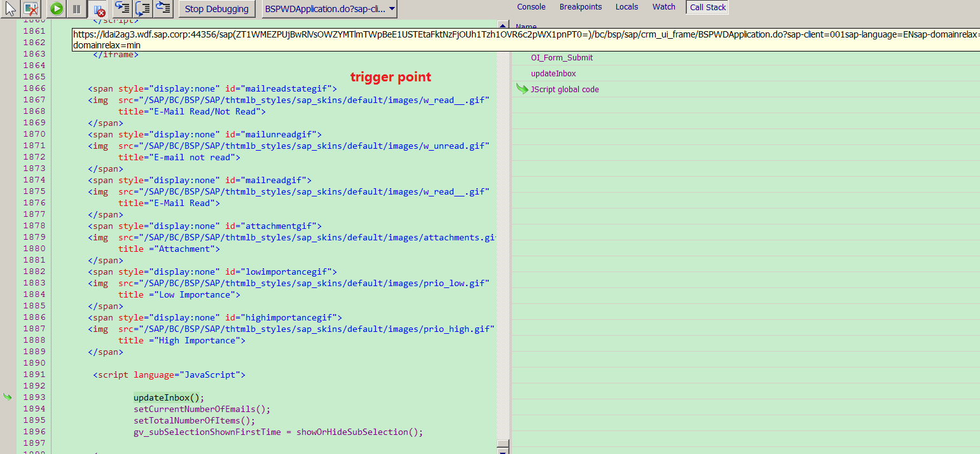This screenshot has height=454, width=980.
Task: Switch to the Locals tab
Action: click(627, 7)
